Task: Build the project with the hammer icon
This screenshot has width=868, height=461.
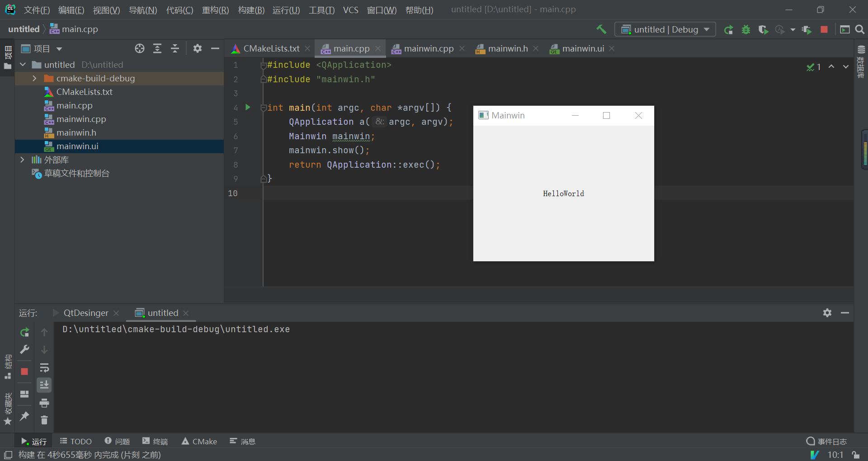Action: (x=601, y=29)
